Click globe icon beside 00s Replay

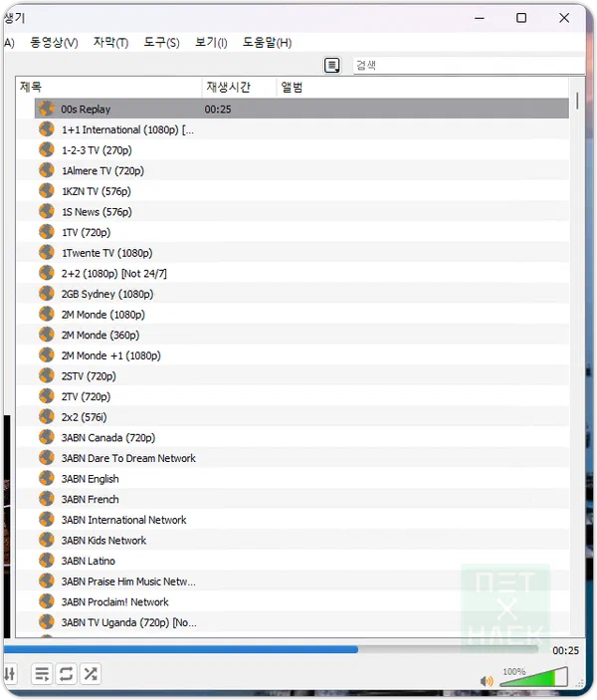(x=47, y=109)
